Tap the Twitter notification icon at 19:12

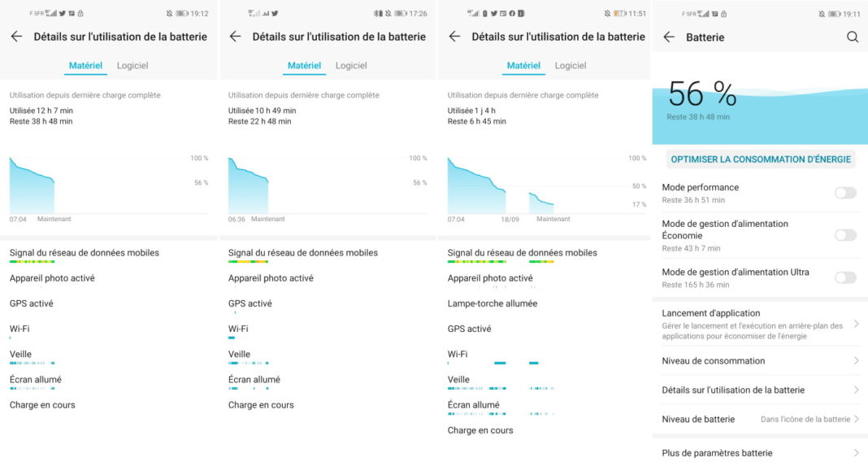(63, 13)
